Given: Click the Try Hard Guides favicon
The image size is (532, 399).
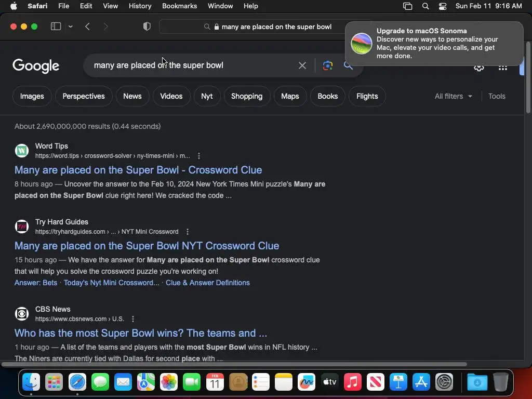Looking at the screenshot, I should [22, 227].
